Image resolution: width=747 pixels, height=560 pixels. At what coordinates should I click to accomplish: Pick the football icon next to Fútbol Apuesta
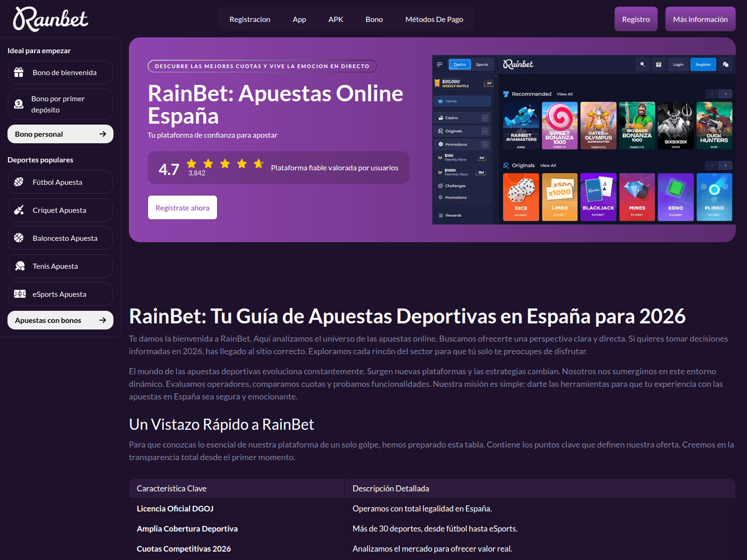[19, 182]
